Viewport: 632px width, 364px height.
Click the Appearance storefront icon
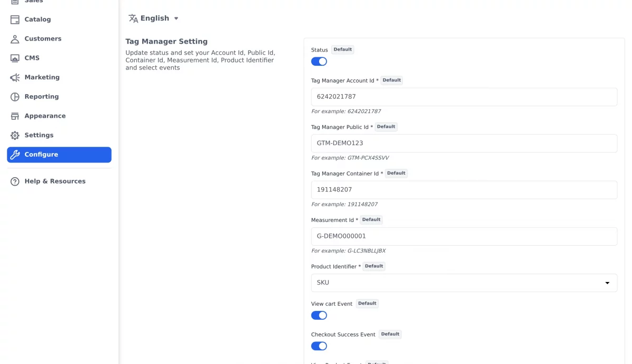click(15, 116)
